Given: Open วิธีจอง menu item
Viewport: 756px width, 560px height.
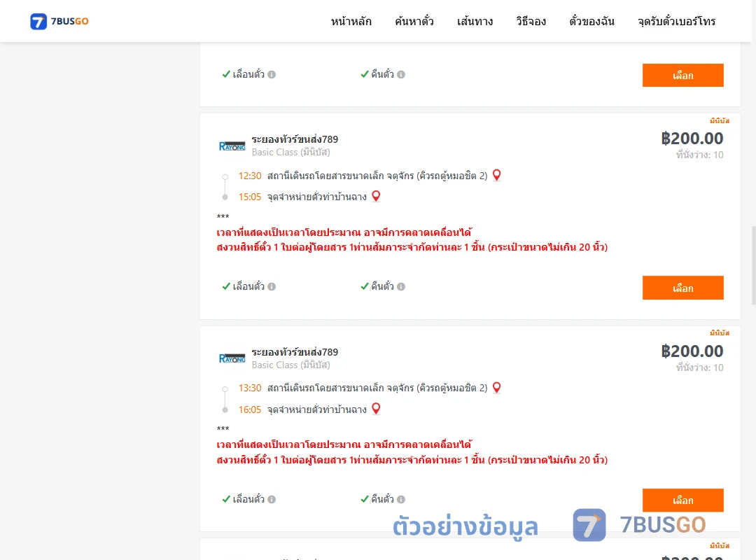Looking at the screenshot, I should tap(531, 21).
